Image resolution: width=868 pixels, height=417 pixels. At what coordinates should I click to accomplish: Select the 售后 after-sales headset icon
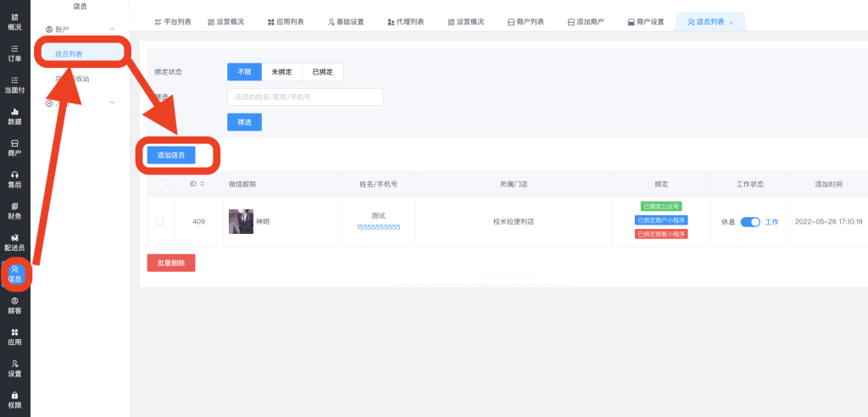(14, 178)
